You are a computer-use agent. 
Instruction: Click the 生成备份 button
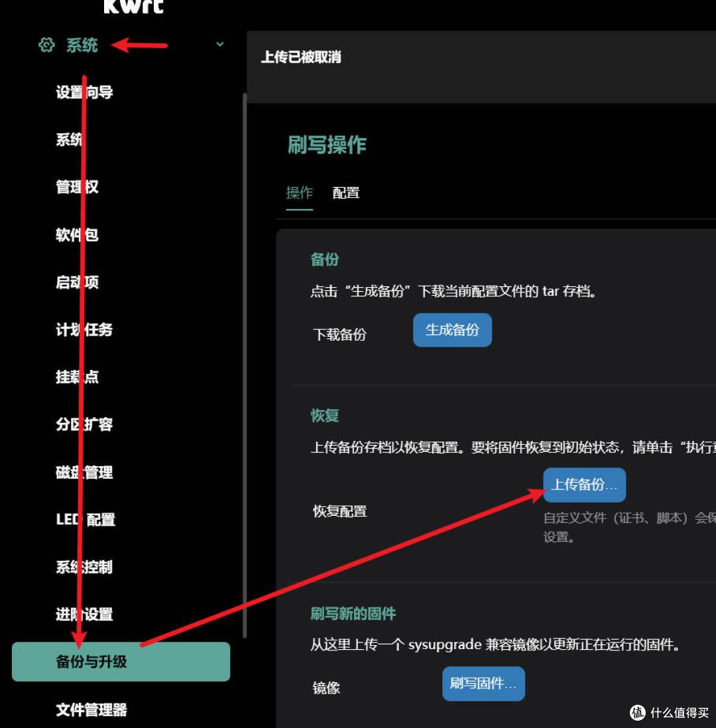(x=452, y=330)
